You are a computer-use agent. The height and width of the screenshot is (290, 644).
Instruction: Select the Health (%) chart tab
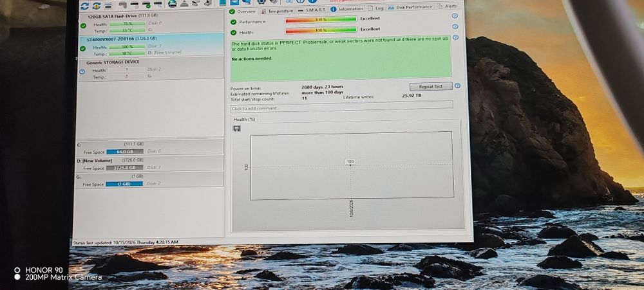pos(244,120)
